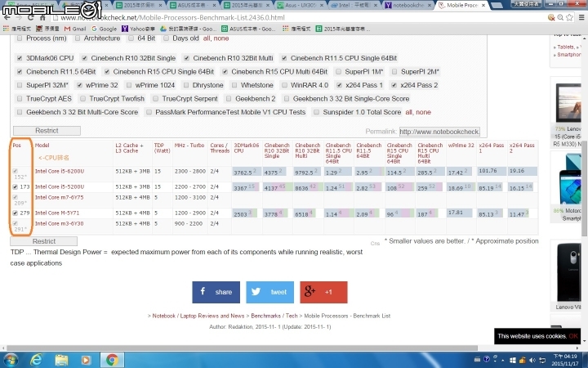Click the Permalink URL field
The height and width of the screenshot is (368, 588).
point(439,132)
